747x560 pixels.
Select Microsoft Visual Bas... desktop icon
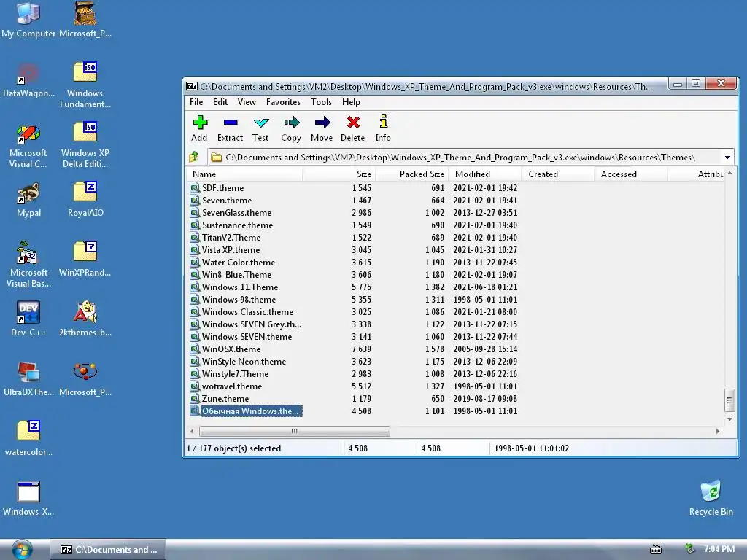pos(28,264)
